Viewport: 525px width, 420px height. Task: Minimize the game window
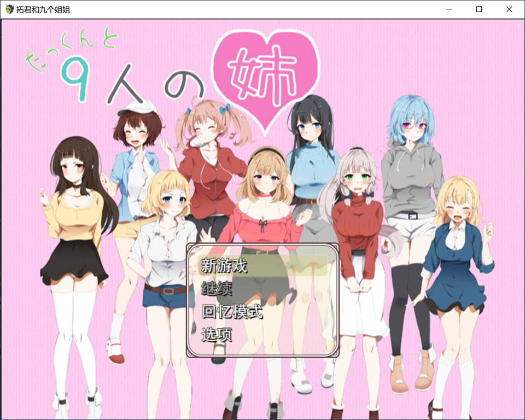(x=449, y=9)
